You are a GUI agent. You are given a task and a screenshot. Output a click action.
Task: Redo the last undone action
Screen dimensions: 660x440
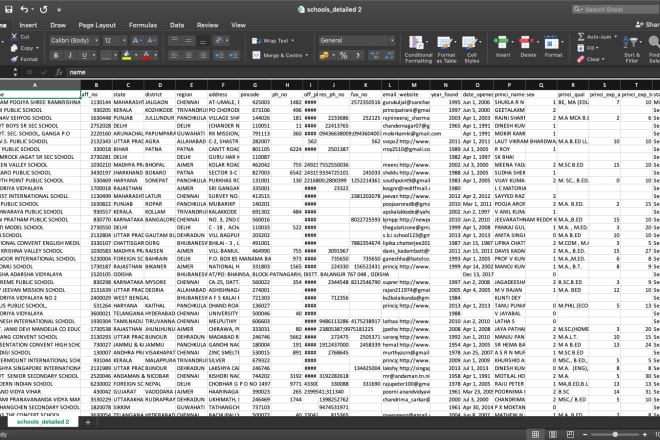(x=44, y=9)
